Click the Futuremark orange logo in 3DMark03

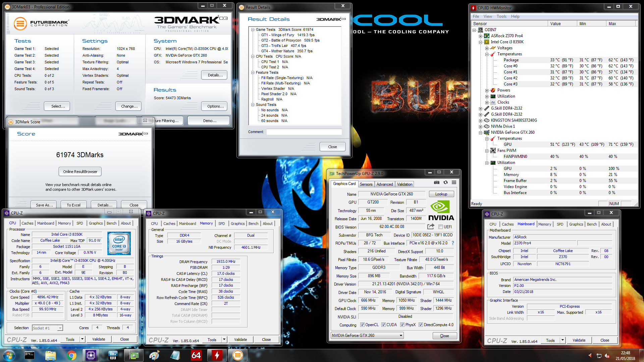point(20,23)
